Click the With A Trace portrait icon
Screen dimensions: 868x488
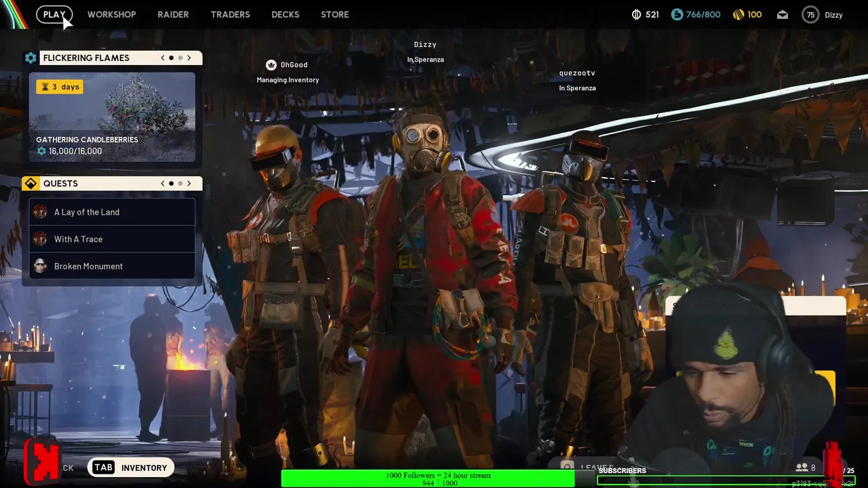(x=40, y=239)
